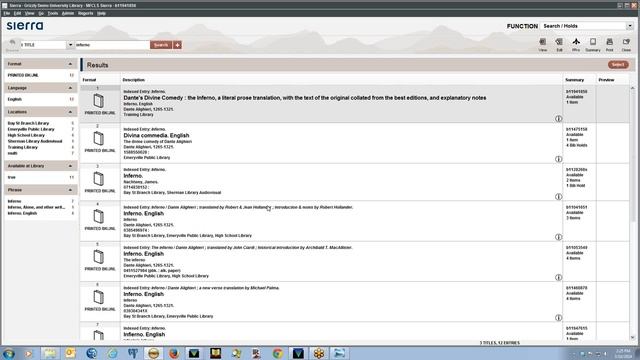Filter by Sherman Library Audiovisual location
The width and height of the screenshot is (640, 360).
point(35,141)
